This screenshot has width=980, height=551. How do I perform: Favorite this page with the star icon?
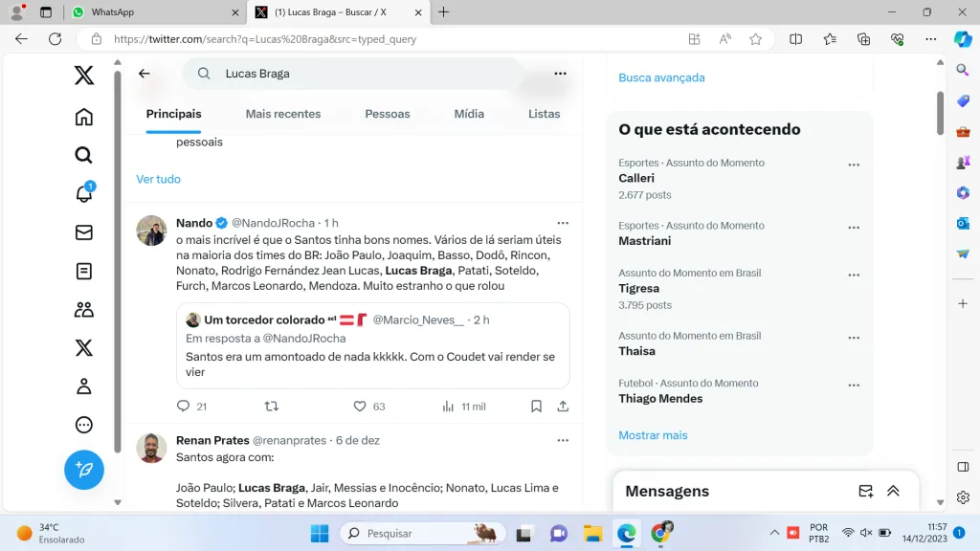coord(755,39)
